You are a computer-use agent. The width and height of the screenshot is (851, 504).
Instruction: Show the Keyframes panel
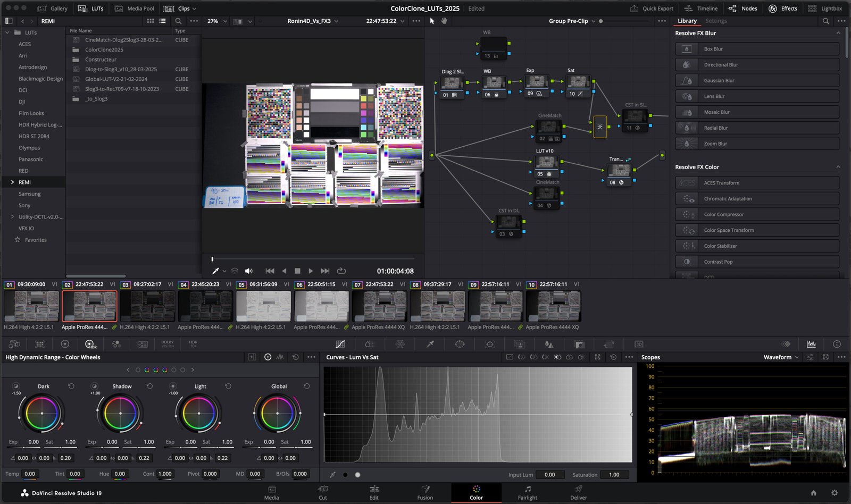click(786, 344)
